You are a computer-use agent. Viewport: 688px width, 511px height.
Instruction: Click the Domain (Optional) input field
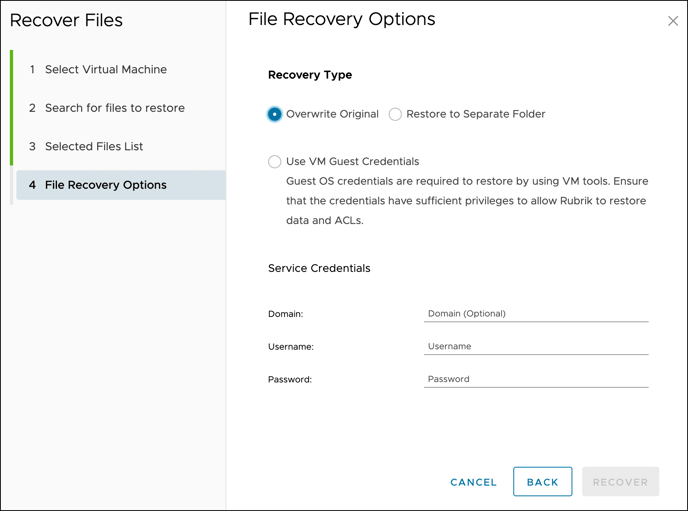(536, 314)
